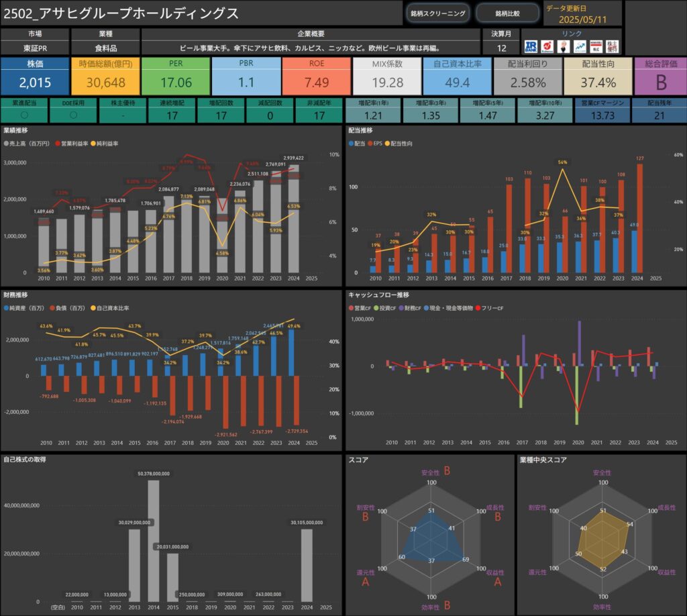
Task: Click the title 2502_アサヒグループホールディングス
Action: pos(121,13)
